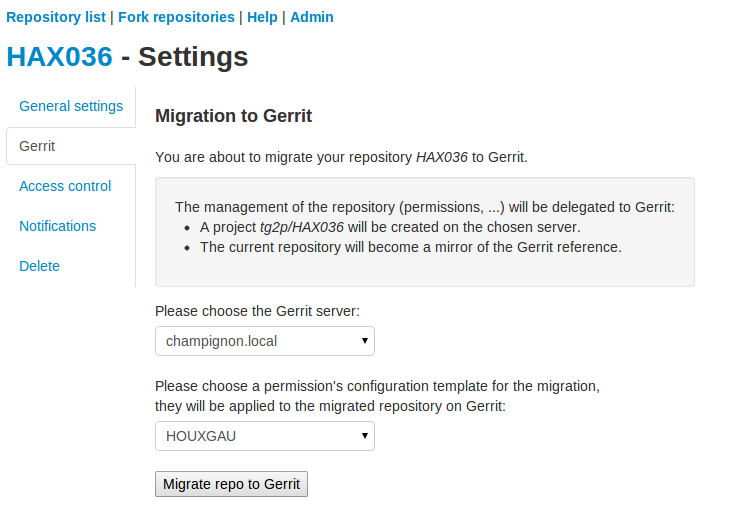735x513 pixels.
Task: Open the Help link
Action: coord(262,17)
